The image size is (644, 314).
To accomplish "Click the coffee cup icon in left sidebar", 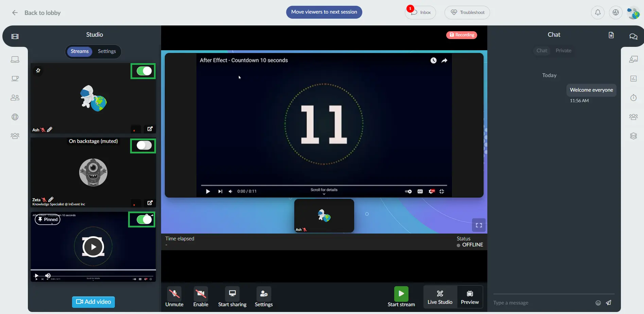I will [15, 78].
